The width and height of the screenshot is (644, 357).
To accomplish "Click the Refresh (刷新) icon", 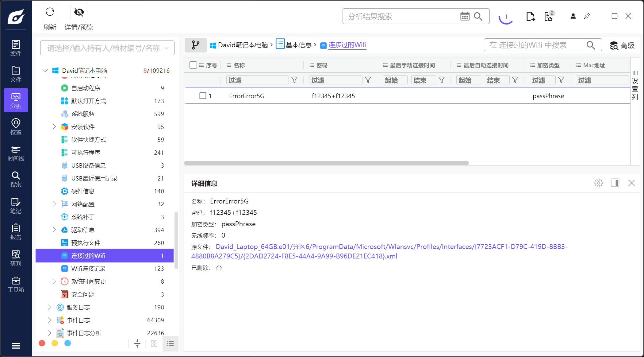I will (50, 12).
